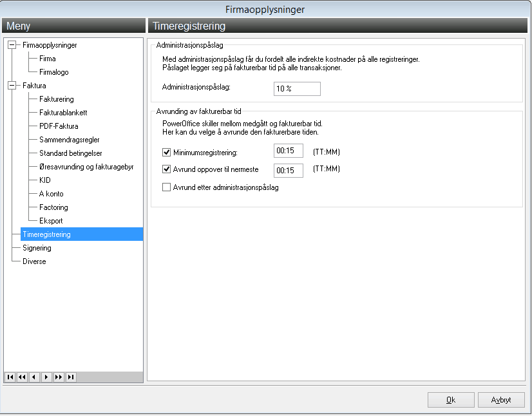Open the Firma page in tree
The height and width of the screenshot is (416, 532).
click(x=48, y=59)
